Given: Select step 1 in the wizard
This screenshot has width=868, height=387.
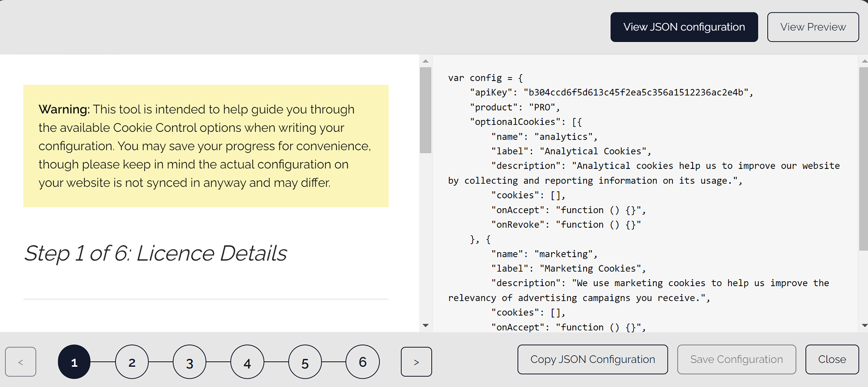Looking at the screenshot, I should 74,362.
